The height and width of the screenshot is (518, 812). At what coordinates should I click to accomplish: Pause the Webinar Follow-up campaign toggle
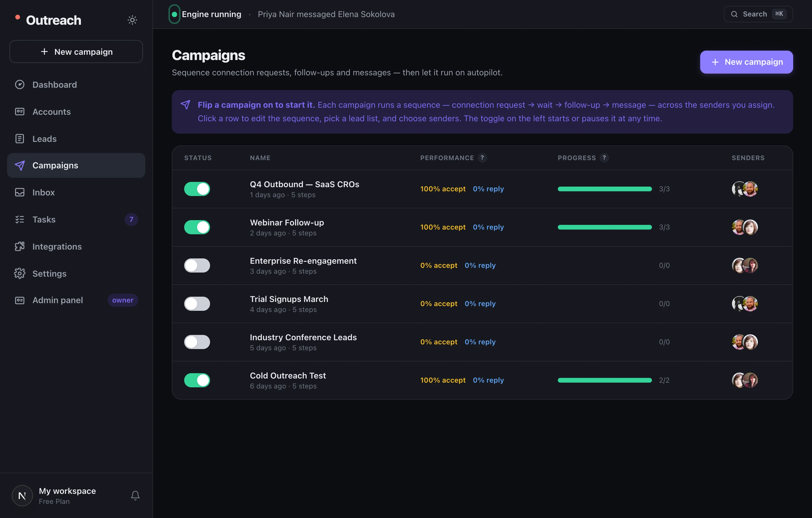pos(197,227)
